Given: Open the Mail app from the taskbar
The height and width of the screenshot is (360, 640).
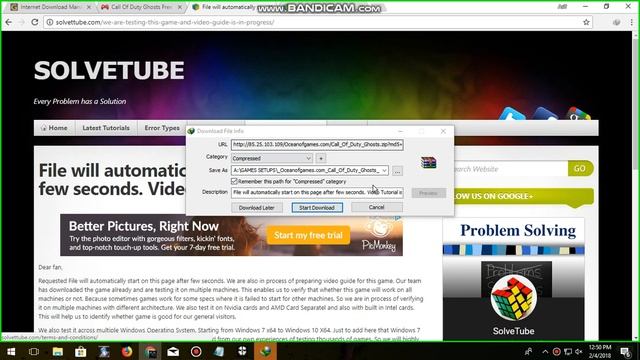Looking at the screenshot, I should pos(173,351).
